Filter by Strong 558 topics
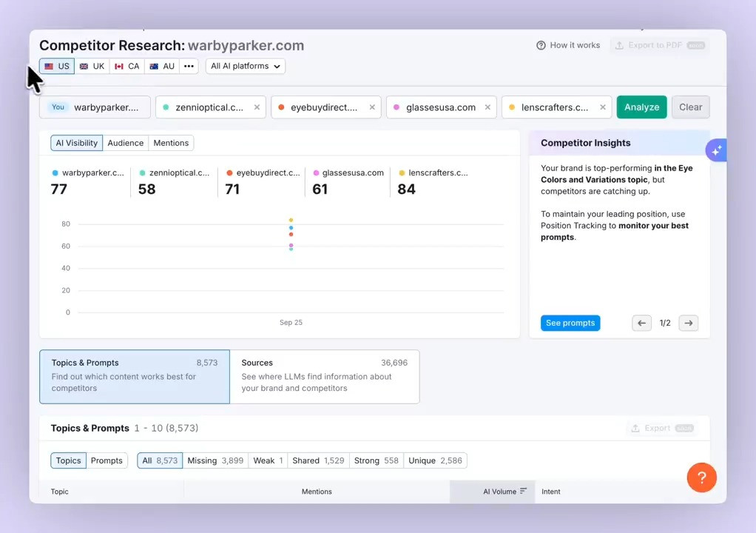The width and height of the screenshot is (756, 533). 377,460
